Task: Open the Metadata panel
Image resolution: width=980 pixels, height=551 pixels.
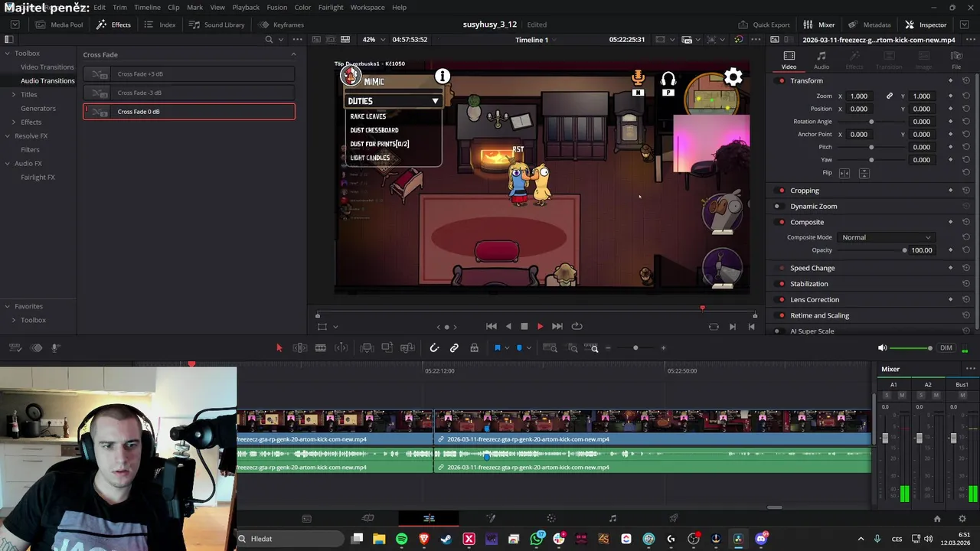Action: 869,24
